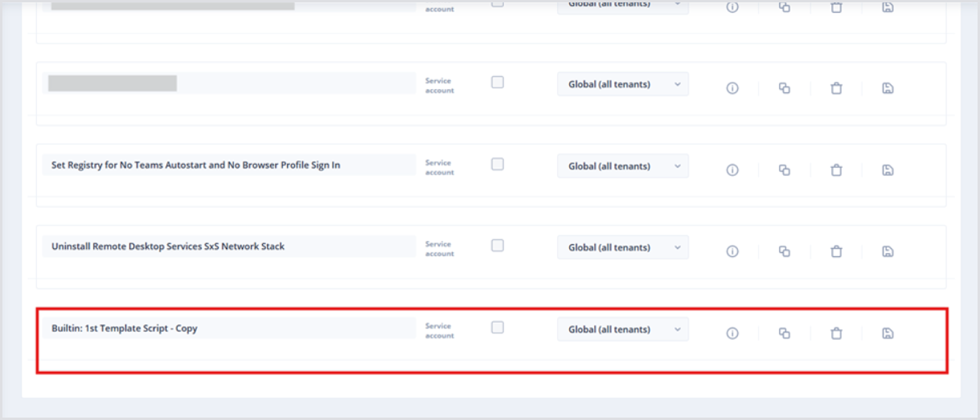Save the Uninstall Remote Desktop Services SxS script

click(888, 251)
